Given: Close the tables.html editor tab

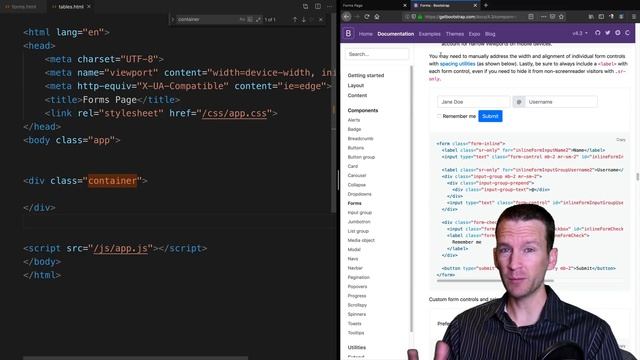Looking at the screenshot, I should coord(89,7).
